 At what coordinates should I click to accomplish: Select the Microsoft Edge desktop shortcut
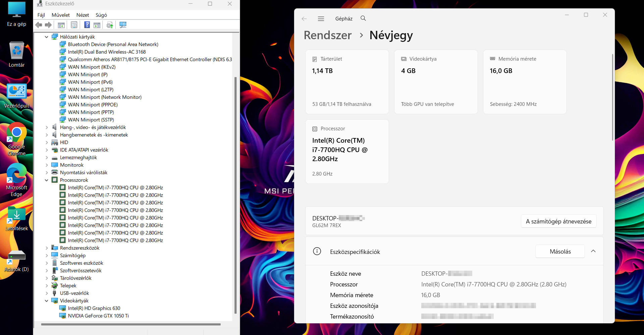[16, 180]
